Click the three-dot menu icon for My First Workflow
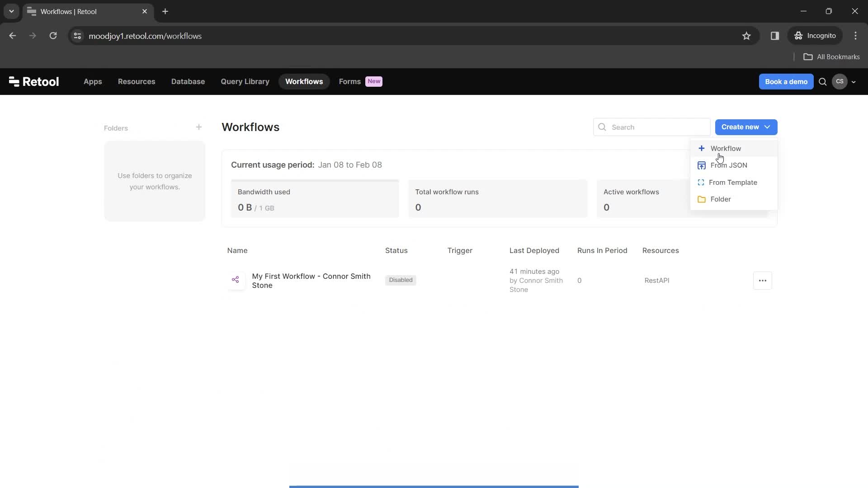The image size is (868, 488). point(763,280)
